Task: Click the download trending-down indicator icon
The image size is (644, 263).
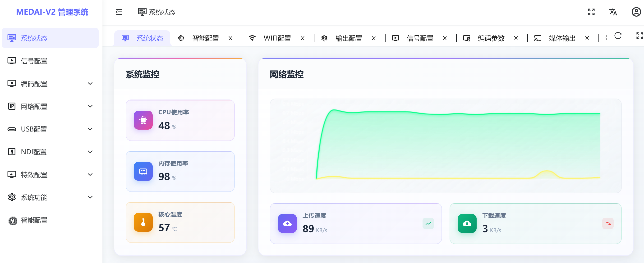Action: [x=608, y=223]
